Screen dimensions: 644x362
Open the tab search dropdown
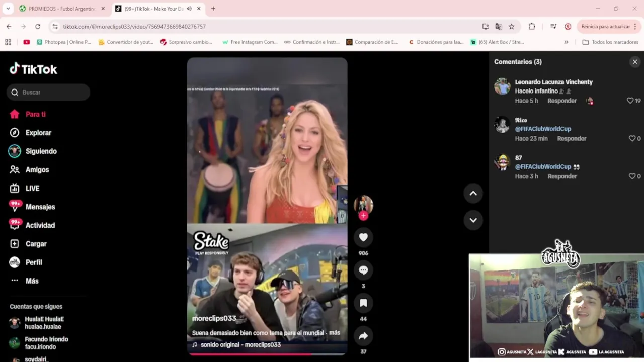pyautogui.click(x=8, y=9)
